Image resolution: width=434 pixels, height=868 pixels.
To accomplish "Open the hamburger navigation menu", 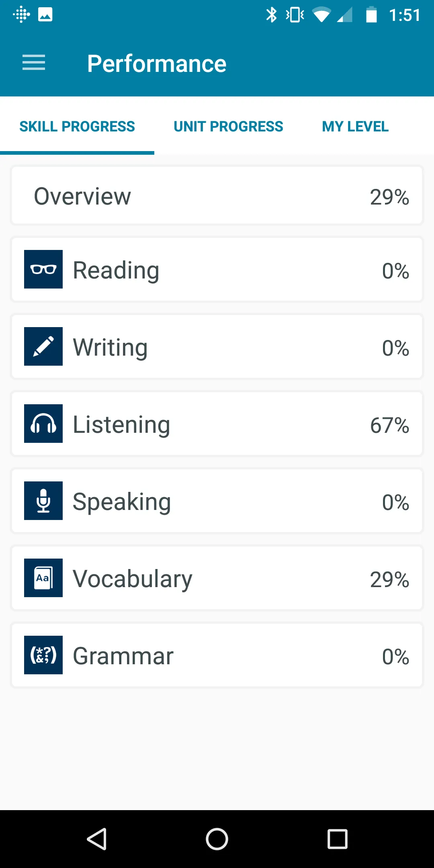I will pyautogui.click(x=34, y=63).
